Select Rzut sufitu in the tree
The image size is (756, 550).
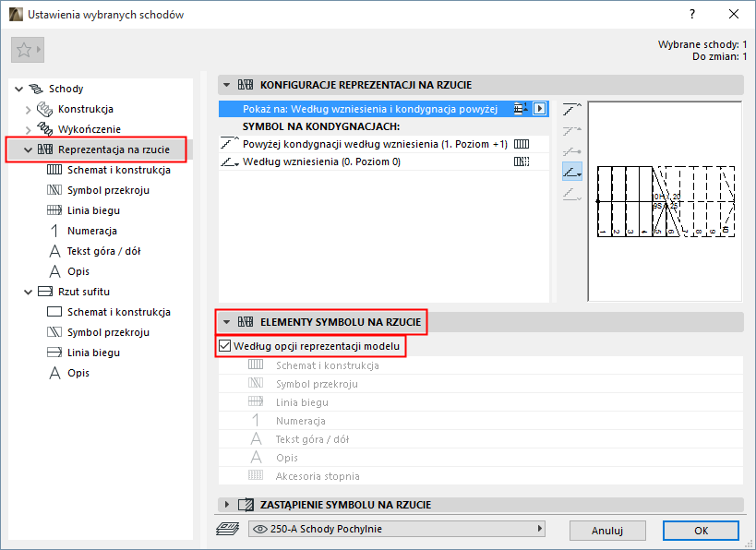[84, 291]
